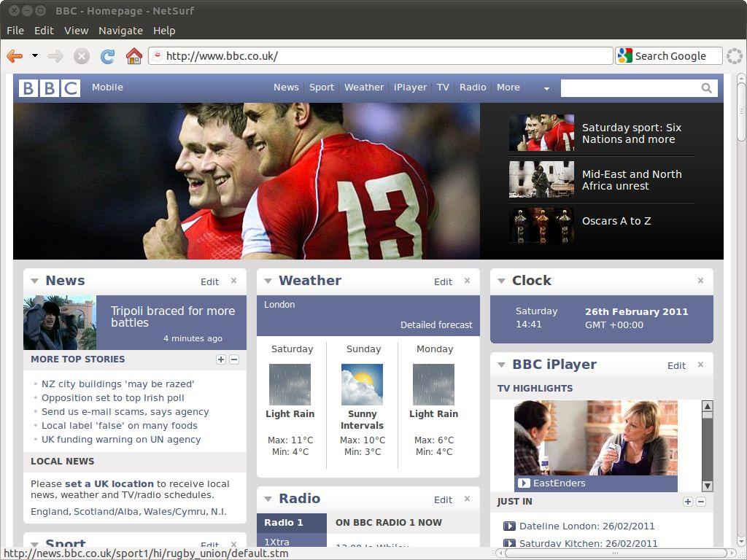Click plus icon beside Just In
The width and height of the screenshot is (747, 560).
(x=687, y=502)
